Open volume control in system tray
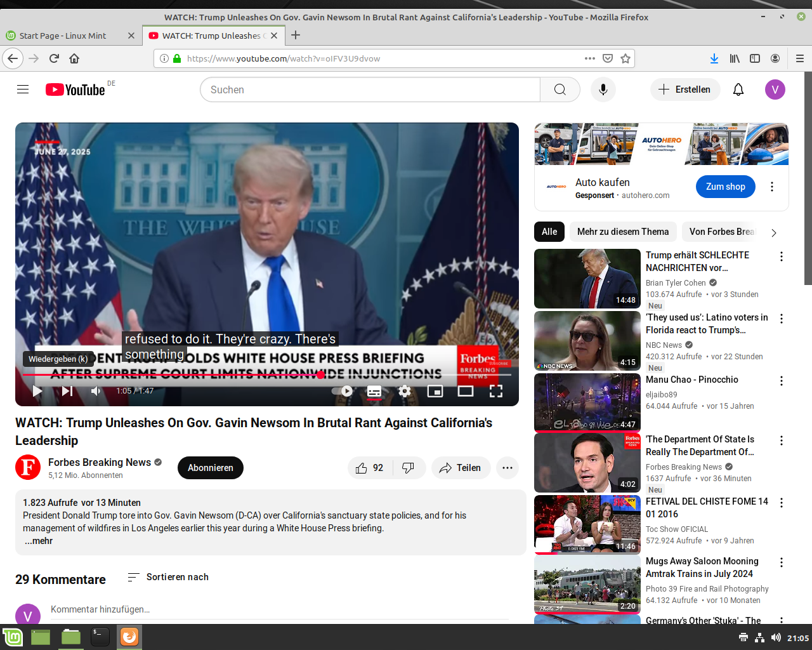This screenshot has width=812, height=650. pos(776,638)
